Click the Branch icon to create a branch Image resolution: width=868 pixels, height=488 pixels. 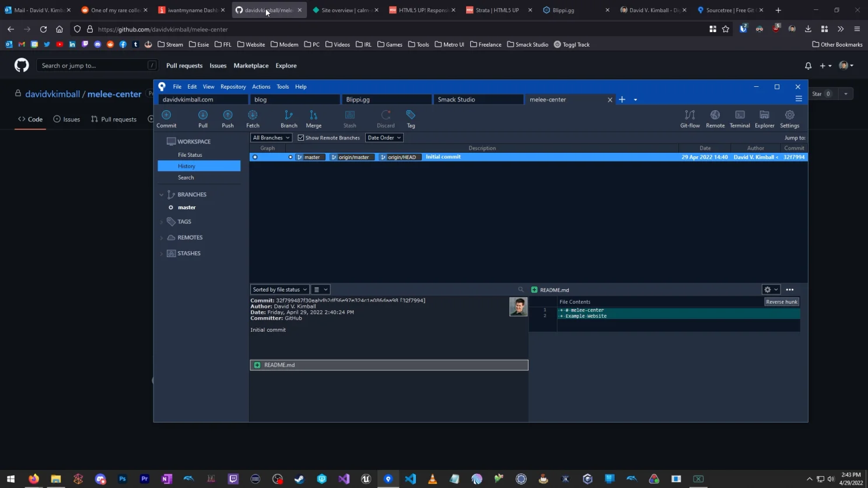(289, 119)
